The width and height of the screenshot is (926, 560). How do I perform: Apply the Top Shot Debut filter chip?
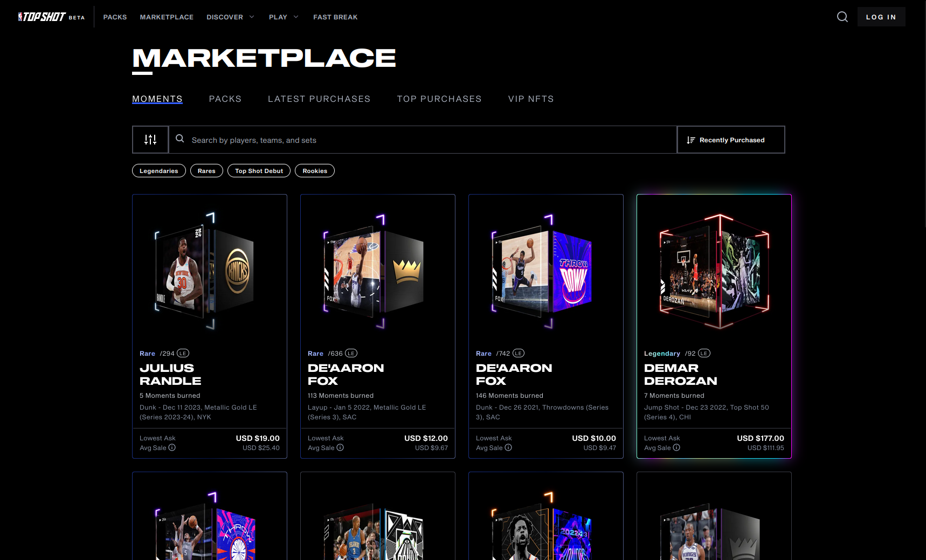point(259,171)
